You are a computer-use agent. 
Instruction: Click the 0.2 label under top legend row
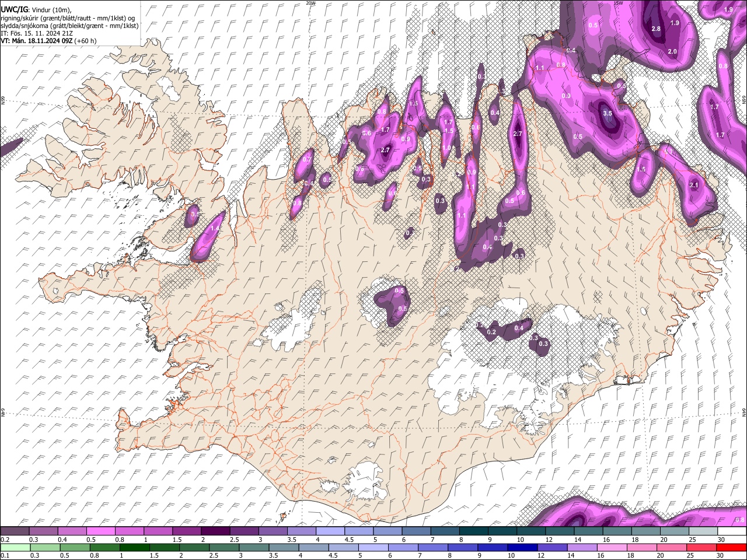pyautogui.click(x=5, y=540)
